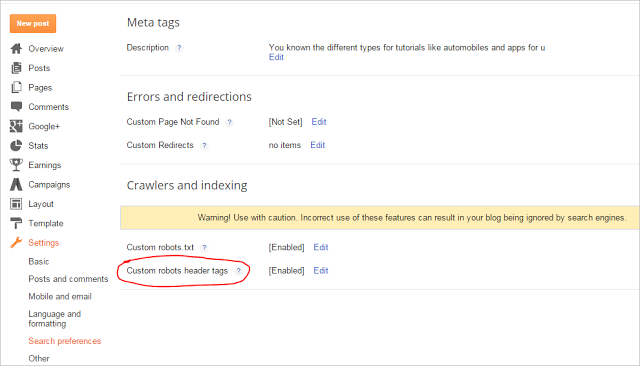Open Posts and comments settings
Viewport: 640px width, 366px height.
68,279
